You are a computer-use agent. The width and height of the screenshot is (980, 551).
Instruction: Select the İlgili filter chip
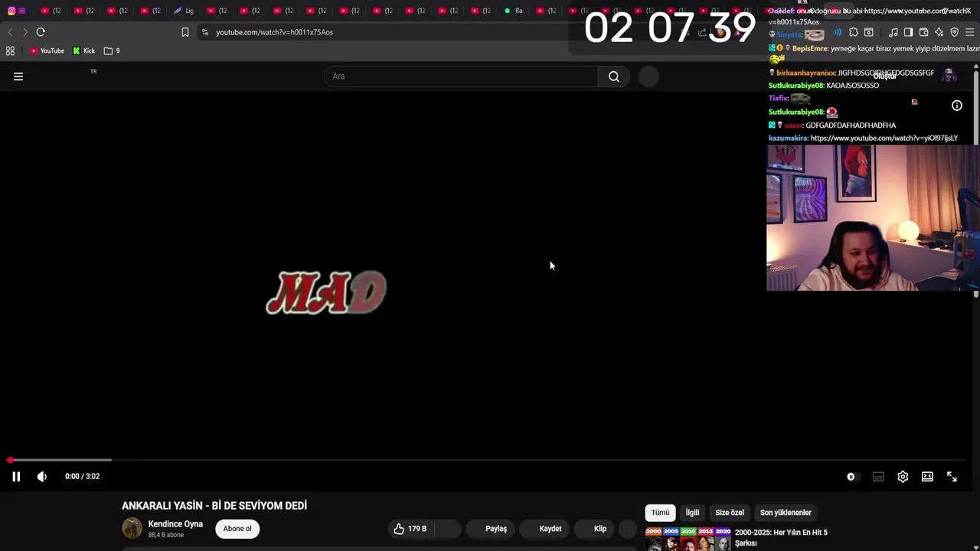tap(692, 513)
